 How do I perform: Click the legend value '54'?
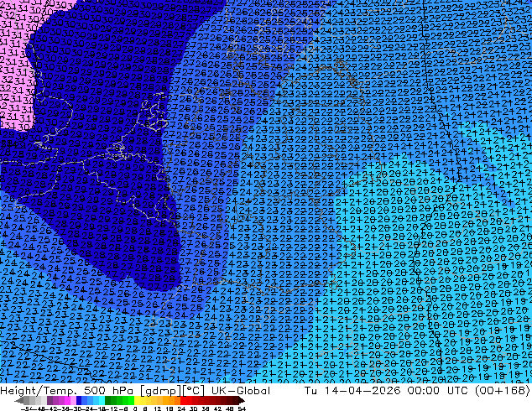(242, 408)
